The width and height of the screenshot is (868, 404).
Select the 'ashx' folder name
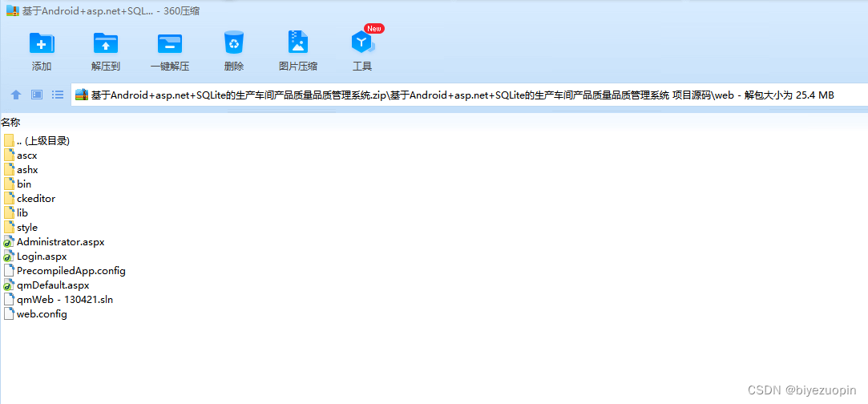(28, 170)
